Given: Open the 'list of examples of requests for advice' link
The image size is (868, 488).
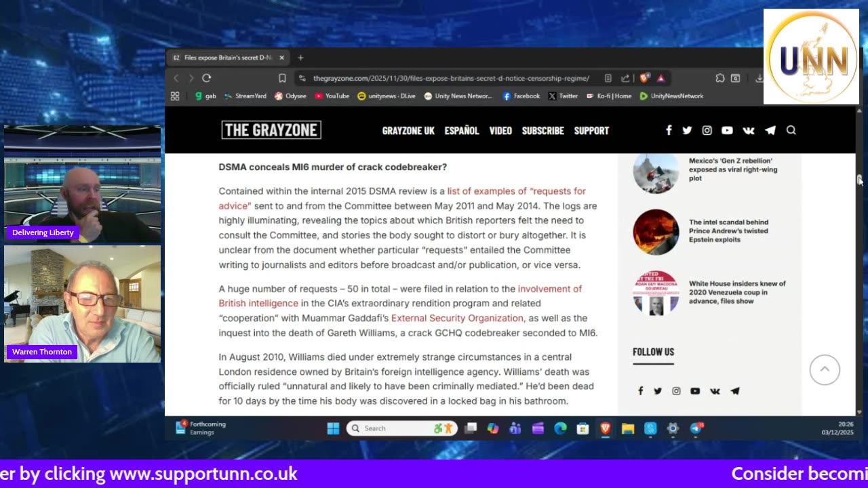Looking at the screenshot, I should tap(402, 198).
